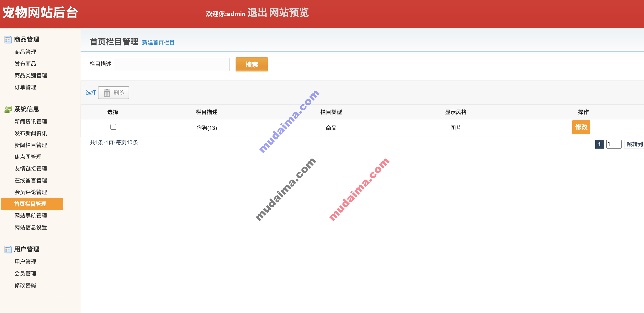Click the 商品 type cell in the row
Image resolution: width=644 pixels, height=313 pixels.
pyautogui.click(x=331, y=128)
